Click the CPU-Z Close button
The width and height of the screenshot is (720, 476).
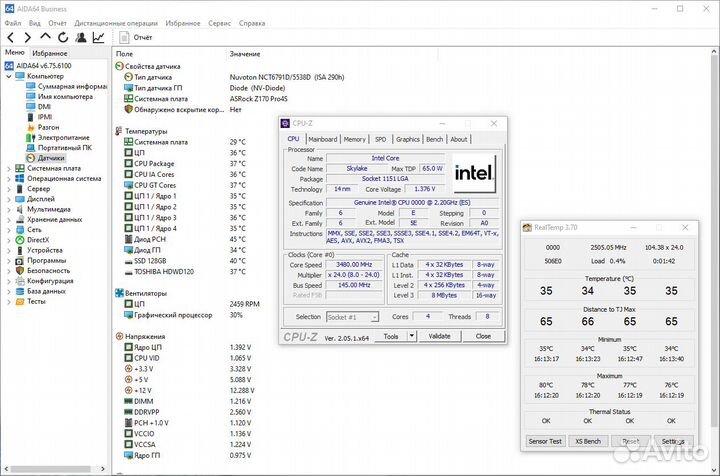[x=483, y=336]
